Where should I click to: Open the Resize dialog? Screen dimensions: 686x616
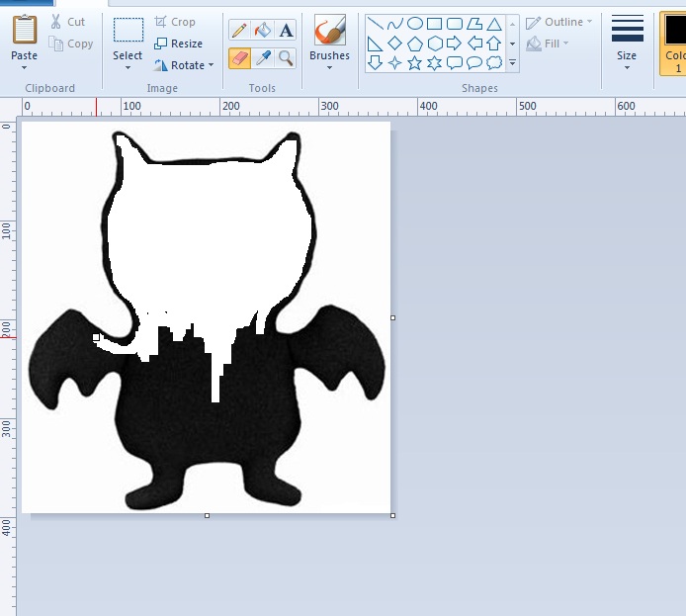click(179, 44)
